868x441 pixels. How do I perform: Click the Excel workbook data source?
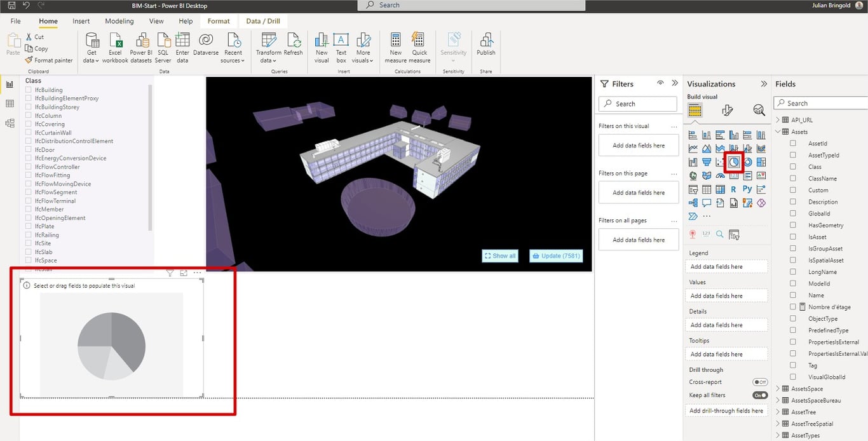(115, 48)
